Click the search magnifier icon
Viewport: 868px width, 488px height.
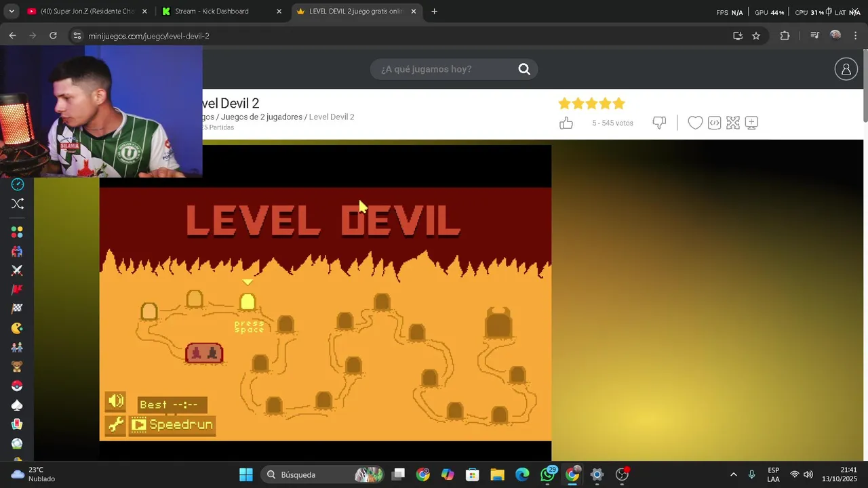(524, 69)
